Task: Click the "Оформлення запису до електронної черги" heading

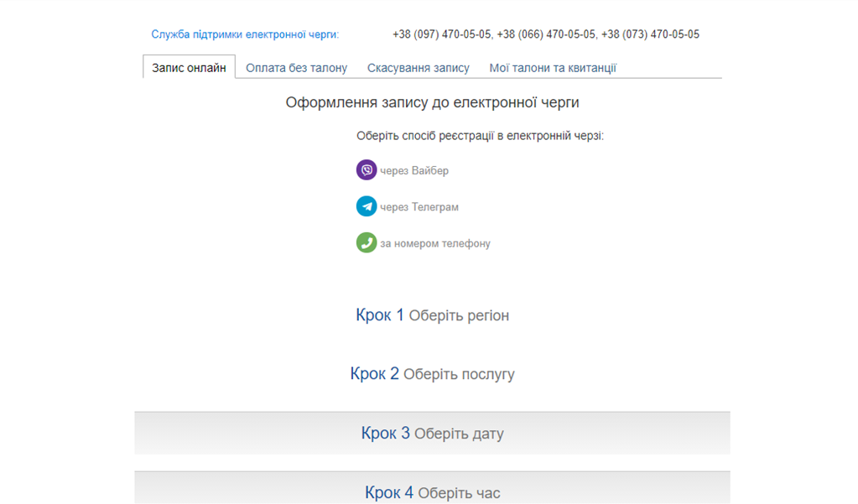Action: pos(432,103)
